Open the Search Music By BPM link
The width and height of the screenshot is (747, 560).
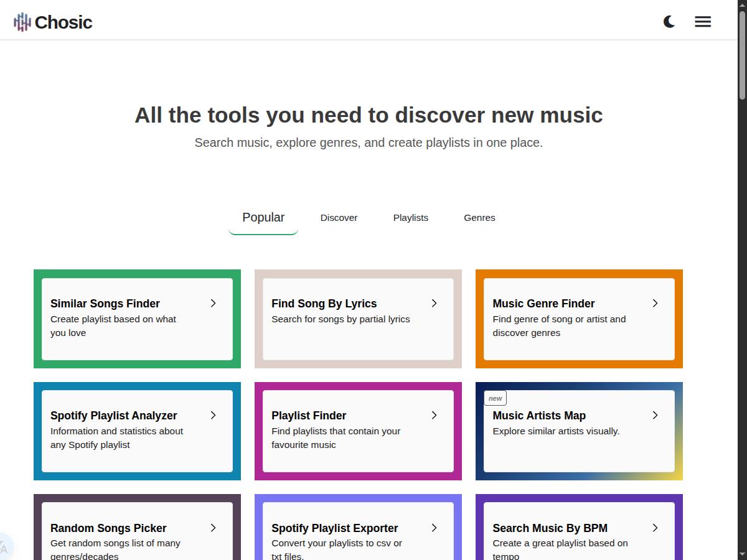click(550, 528)
